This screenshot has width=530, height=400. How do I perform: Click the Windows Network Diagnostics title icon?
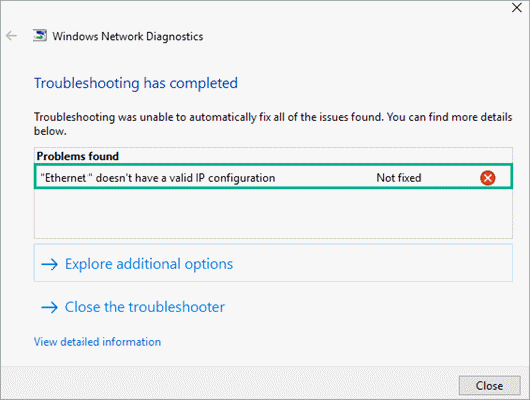click(40, 36)
